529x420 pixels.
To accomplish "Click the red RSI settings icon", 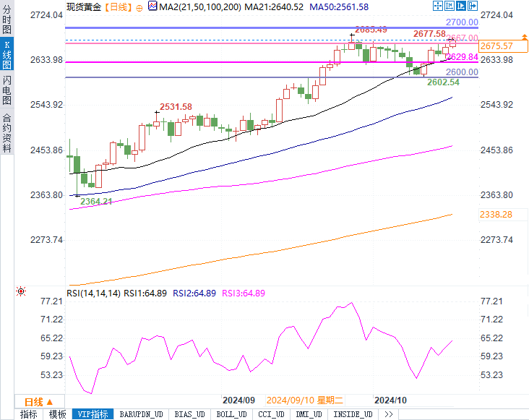I will [20, 291].
